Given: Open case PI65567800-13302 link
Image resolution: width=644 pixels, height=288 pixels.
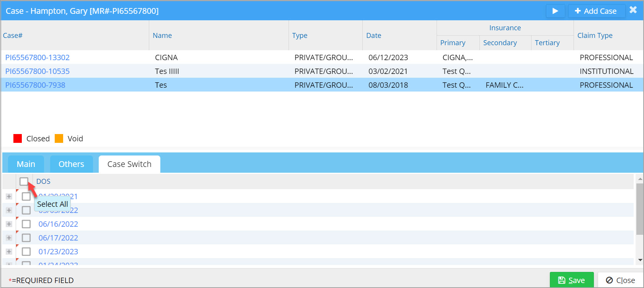Looking at the screenshot, I should coord(37,57).
